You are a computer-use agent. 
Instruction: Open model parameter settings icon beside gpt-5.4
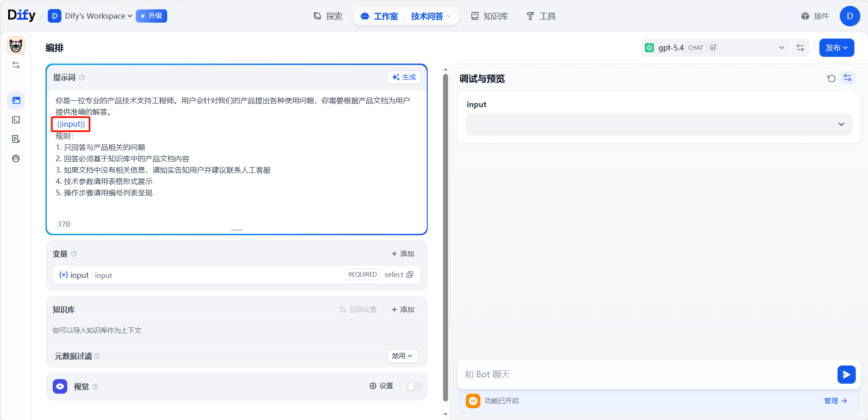800,48
